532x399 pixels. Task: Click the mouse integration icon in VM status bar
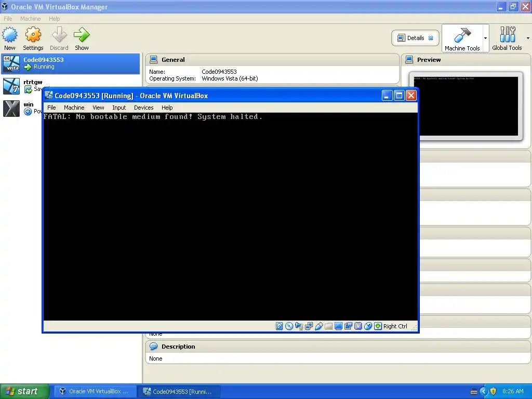coord(368,326)
